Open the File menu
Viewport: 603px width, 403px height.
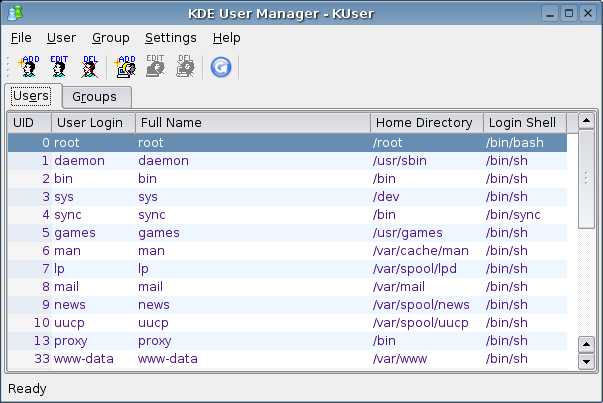pyautogui.click(x=21, y=38)
